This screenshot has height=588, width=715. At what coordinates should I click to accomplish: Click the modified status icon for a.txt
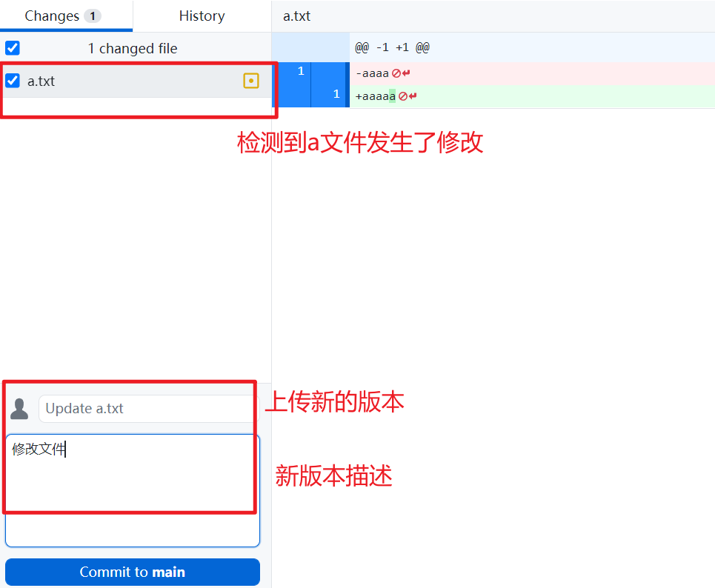click(x=251, y=81)
